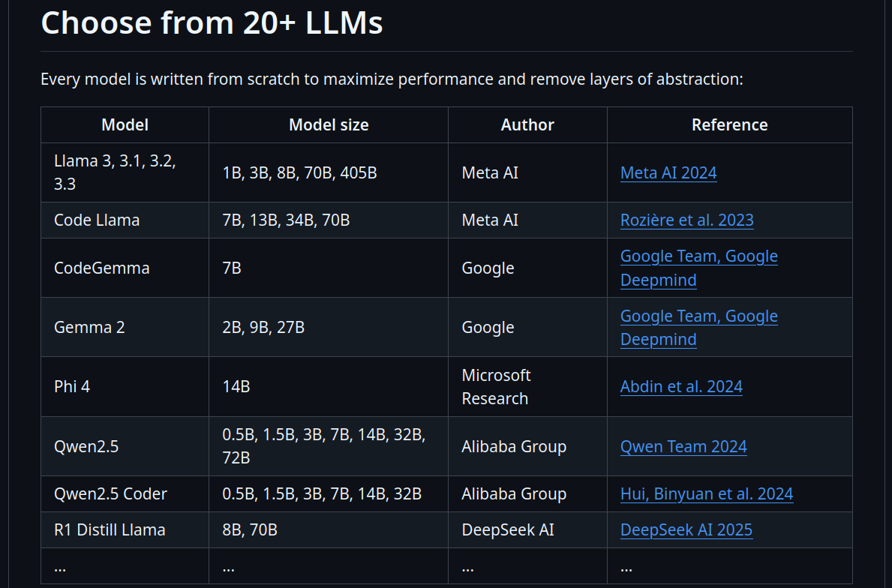Click the '1B, 3B, 8B, 70B, 405B' size cell
Viewport: 892px width, 588px height.
(299, 172)
